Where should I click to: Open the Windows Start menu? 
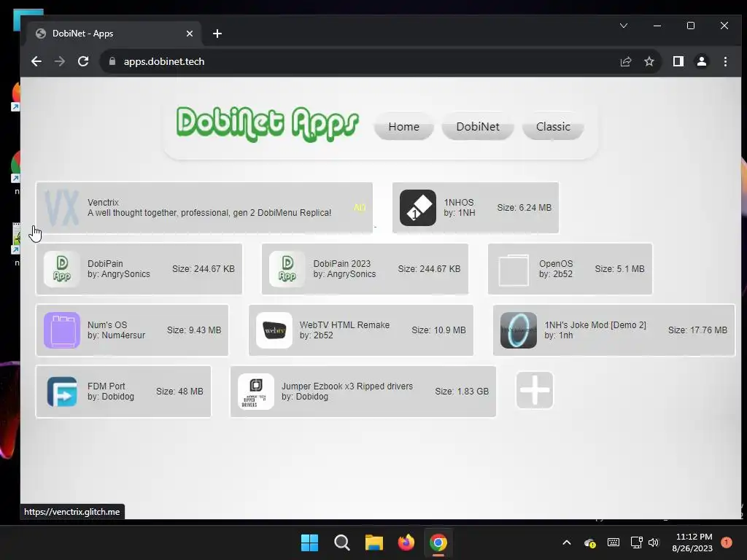point(309,542)
